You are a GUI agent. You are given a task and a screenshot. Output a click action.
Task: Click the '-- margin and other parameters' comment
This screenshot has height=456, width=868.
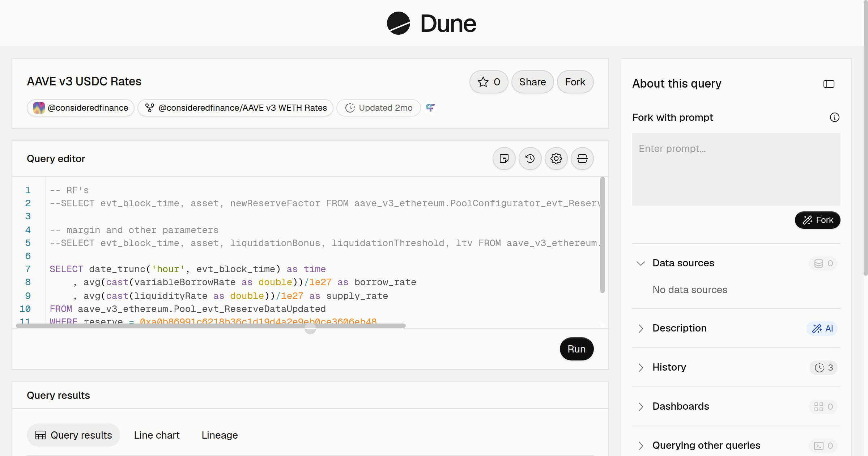click(x=134, y=230)
